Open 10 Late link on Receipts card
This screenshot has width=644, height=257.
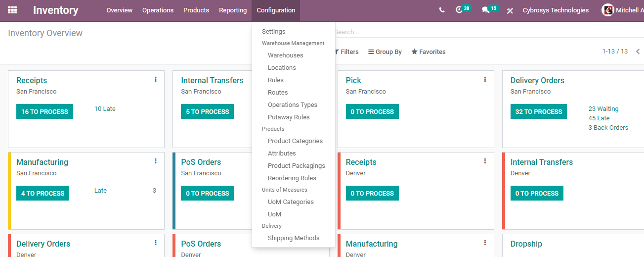coord(105,108)
